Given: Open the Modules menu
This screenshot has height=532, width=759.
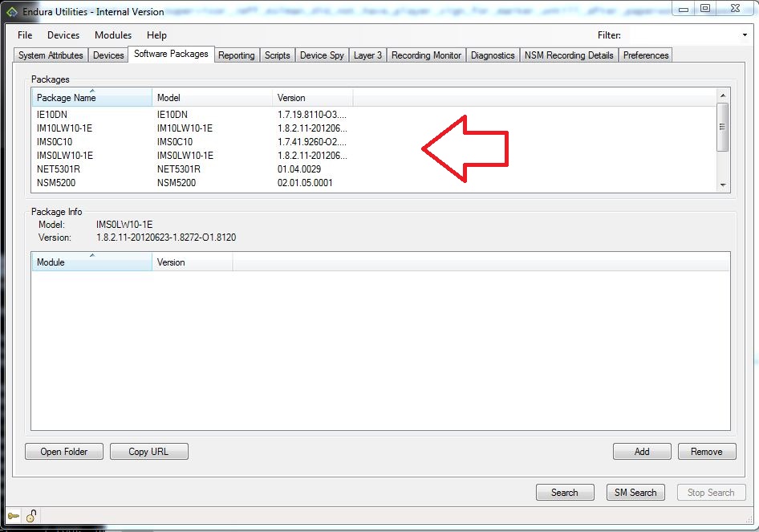Looking at the screenshot, I should point(112,35).
